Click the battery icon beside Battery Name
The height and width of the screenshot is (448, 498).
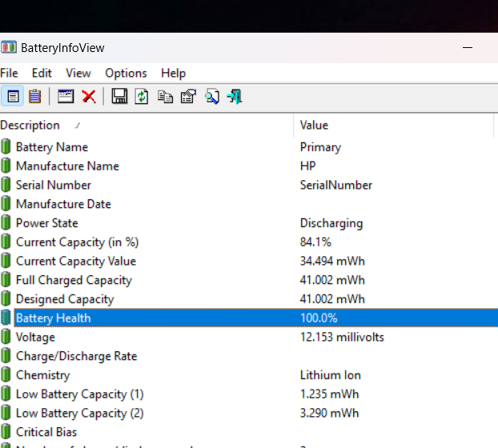pyautogui.click(x=6, y=147)
